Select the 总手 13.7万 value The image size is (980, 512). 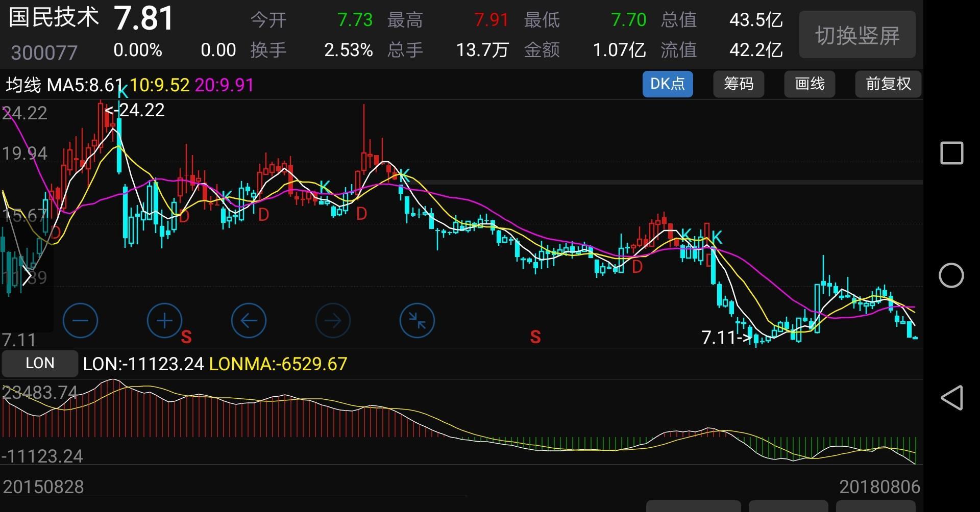pyautogui.click(x=482, y=50)
